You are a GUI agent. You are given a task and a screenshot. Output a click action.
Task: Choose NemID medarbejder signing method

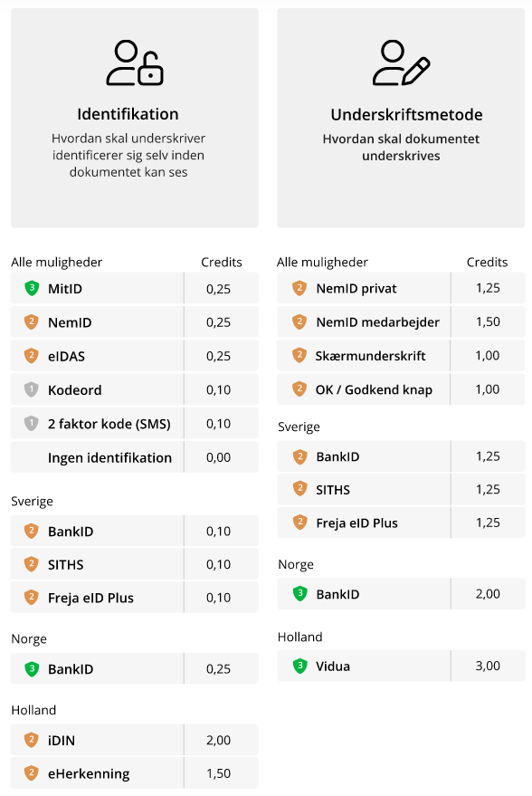[x=401, y=321]
